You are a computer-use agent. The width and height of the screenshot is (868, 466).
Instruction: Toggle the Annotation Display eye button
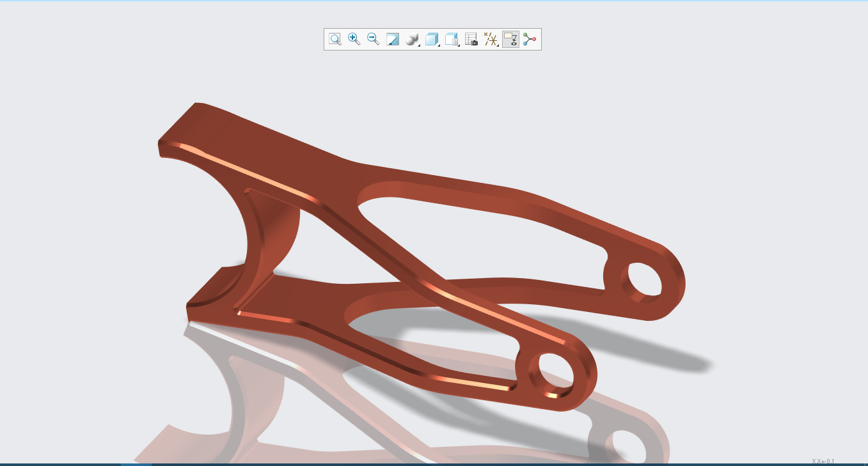(510, 39)
